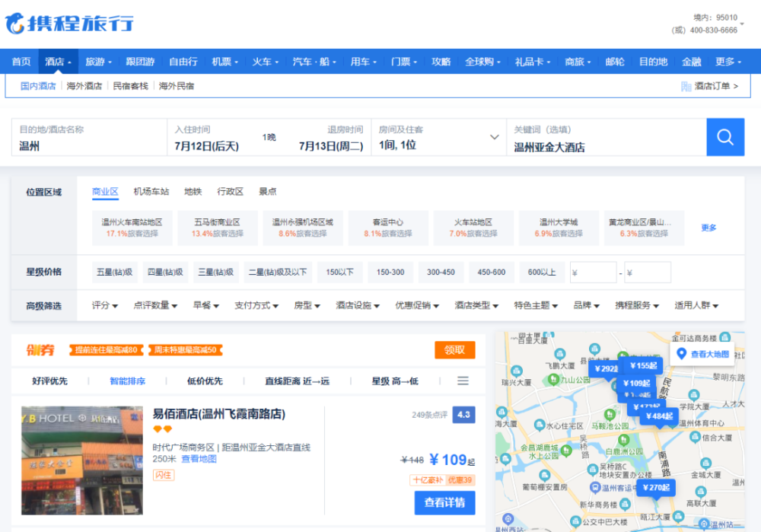The image size is (761, 532).
Task: Open the 酒店设施 filter dropdown
Action: pyautogui.click(x=357, y=305)
